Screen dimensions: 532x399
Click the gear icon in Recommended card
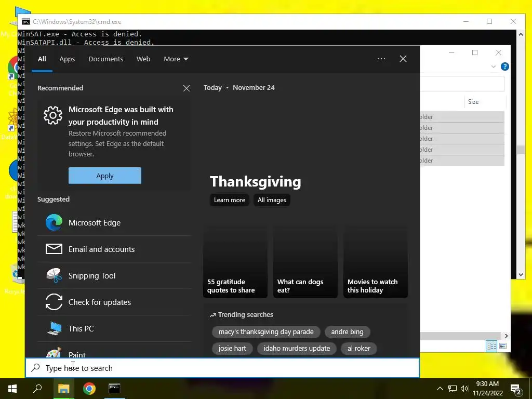click(53, 115)
